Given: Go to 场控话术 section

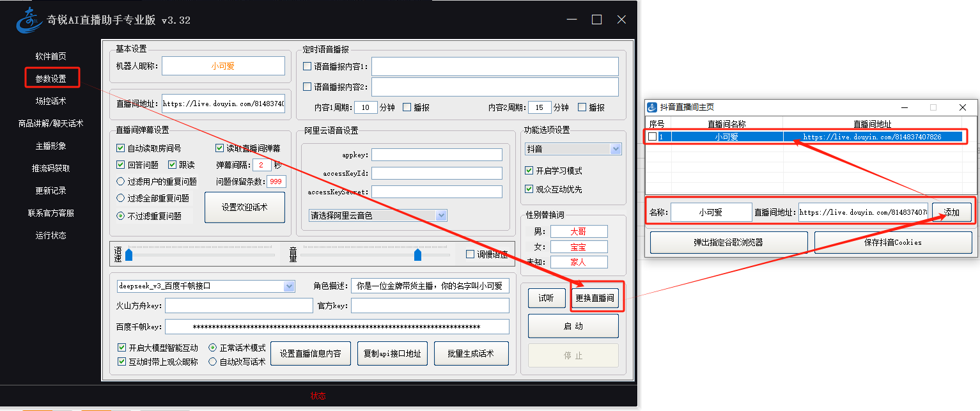Looking at the screenshot, I should (51, 101).
